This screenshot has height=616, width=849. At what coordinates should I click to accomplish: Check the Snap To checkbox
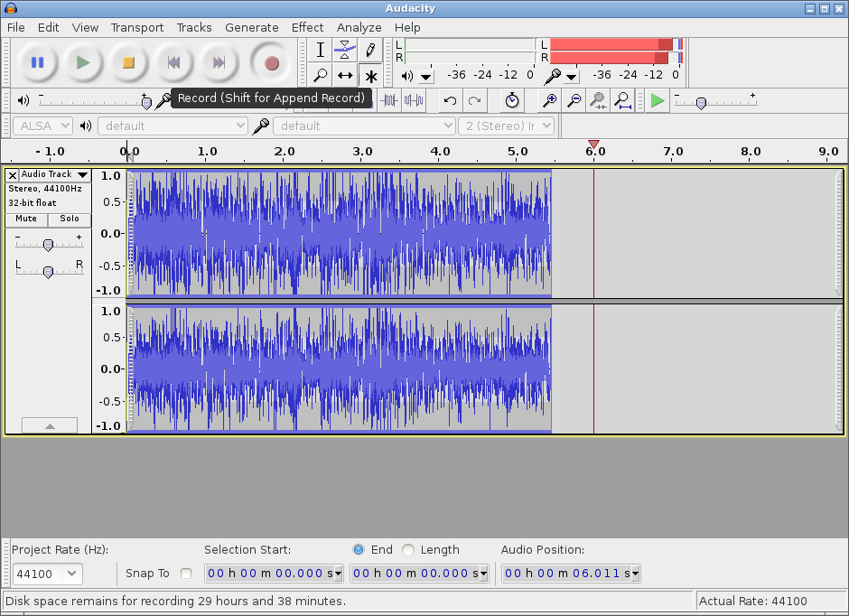[x=187, y=573]
